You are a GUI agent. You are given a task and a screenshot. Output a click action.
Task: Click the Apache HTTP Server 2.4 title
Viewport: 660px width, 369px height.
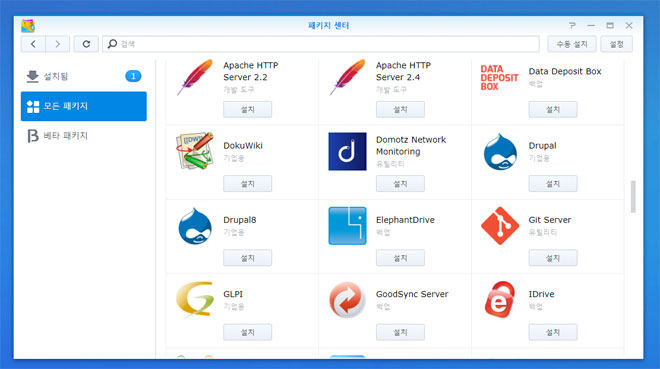pos(403,72)
